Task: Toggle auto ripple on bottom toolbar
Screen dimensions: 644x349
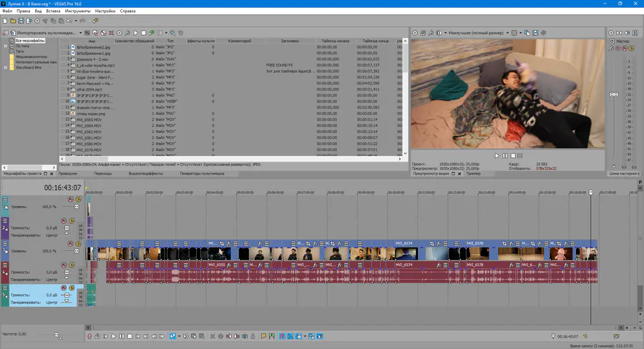Action: click(298, 336)
